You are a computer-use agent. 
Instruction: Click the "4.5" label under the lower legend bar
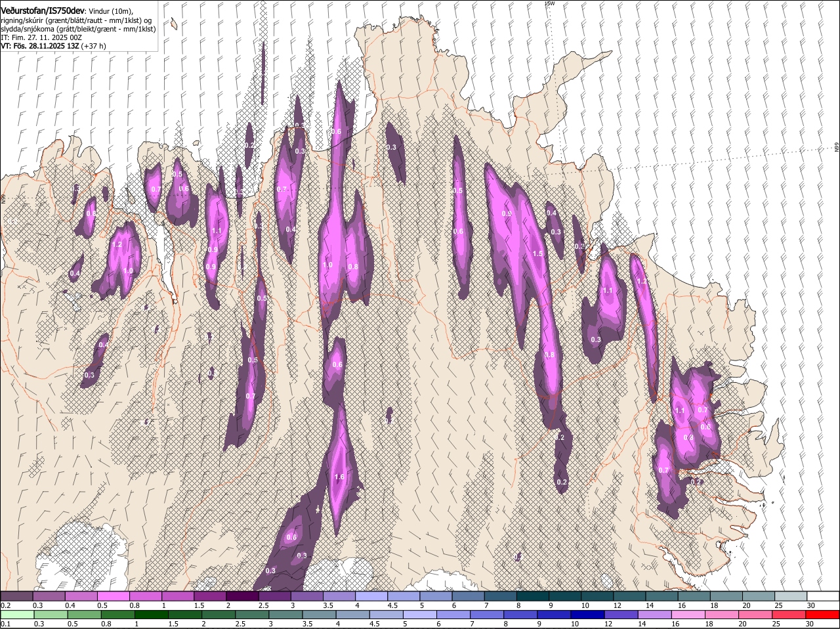(374, 624)
